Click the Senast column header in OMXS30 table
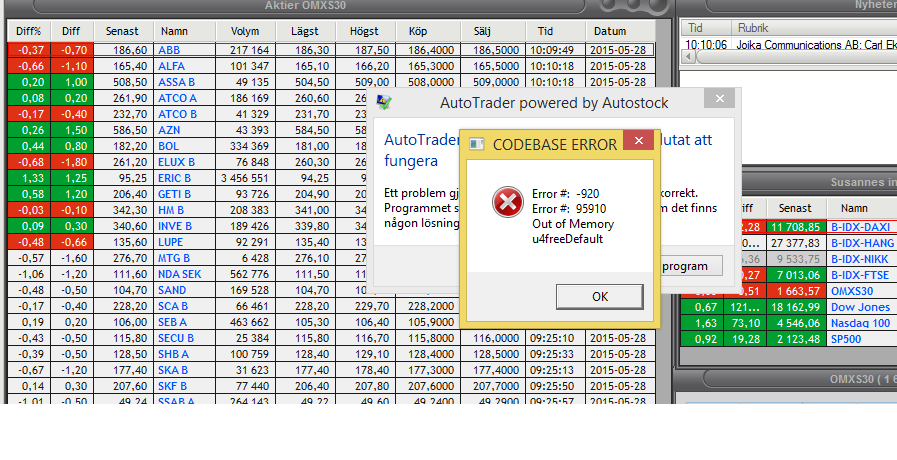This screenshot has width=897, height=460. pyautogui.click(x=123, y=31)
